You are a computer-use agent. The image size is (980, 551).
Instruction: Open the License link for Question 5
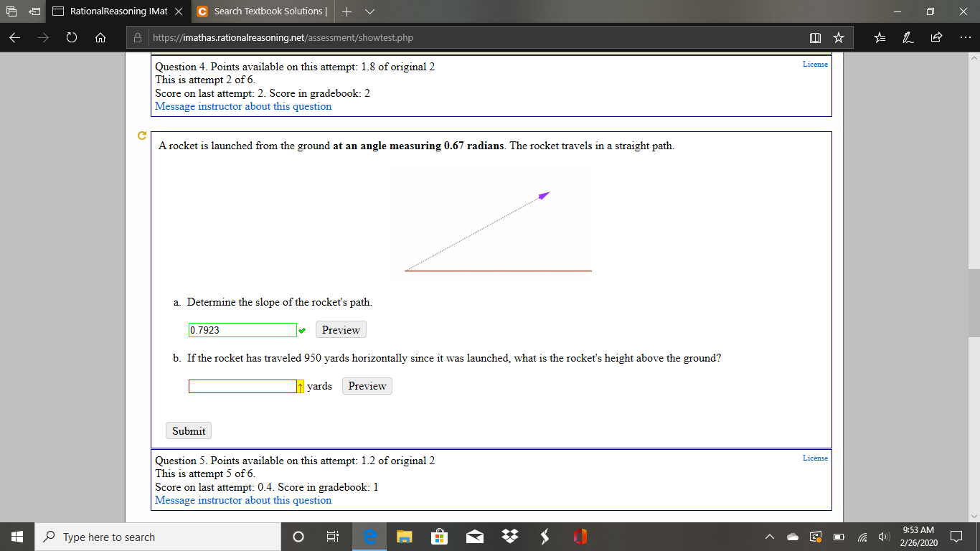(x=816, y=457)
